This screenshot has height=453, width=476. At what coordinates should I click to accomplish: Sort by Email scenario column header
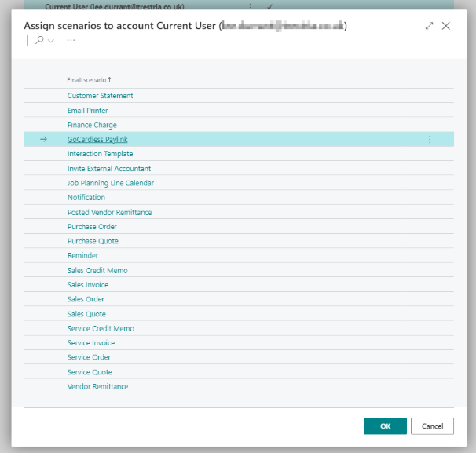pyautogui.click(x=89, y=80)
